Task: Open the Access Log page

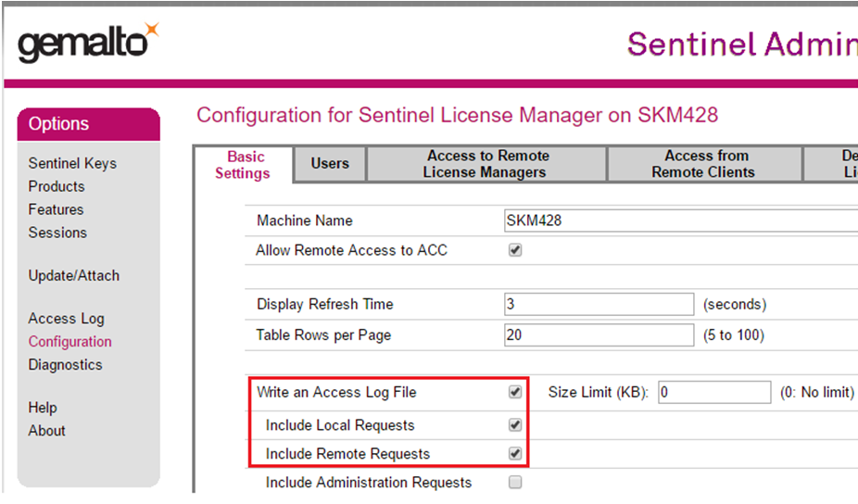Action: [66, 318]
